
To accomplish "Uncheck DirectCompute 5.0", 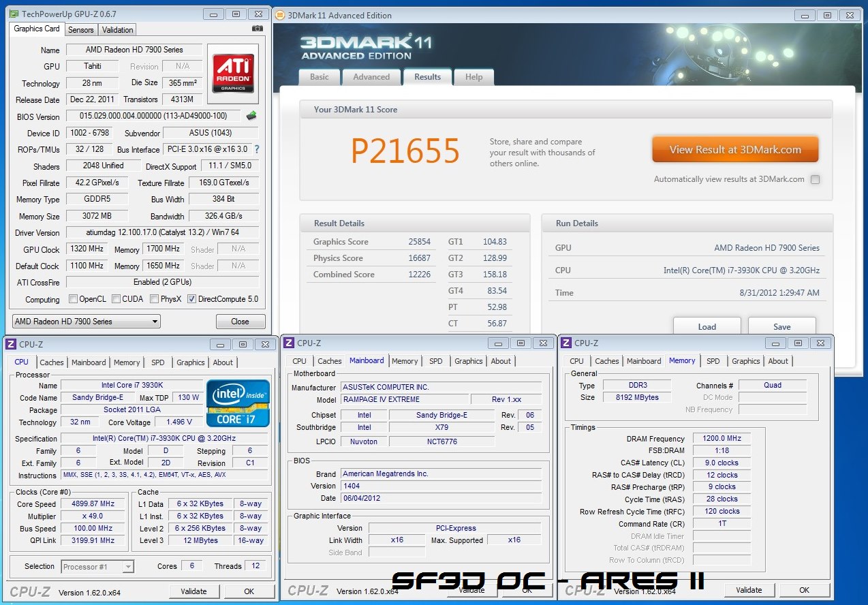I will click(x=191, y=299).
